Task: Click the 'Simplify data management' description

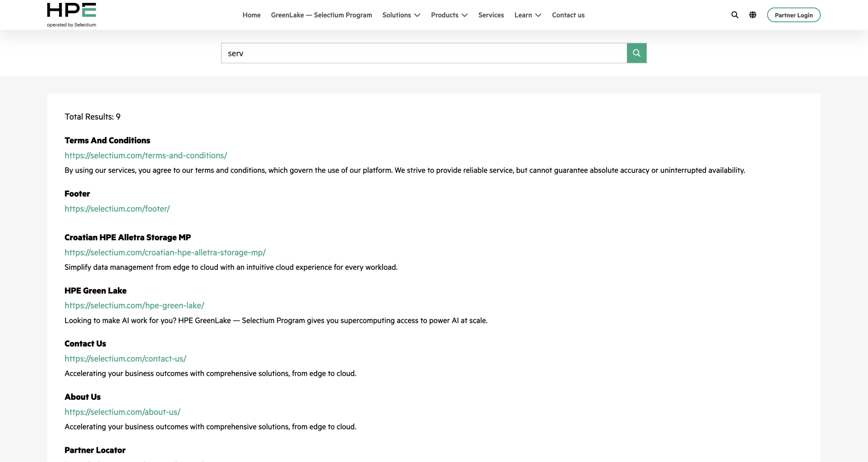Action: (231, 267)
